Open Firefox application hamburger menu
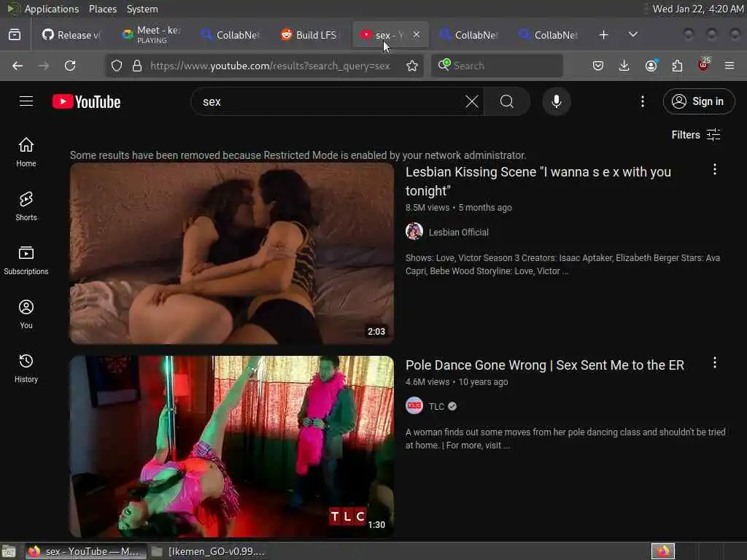 729,66
